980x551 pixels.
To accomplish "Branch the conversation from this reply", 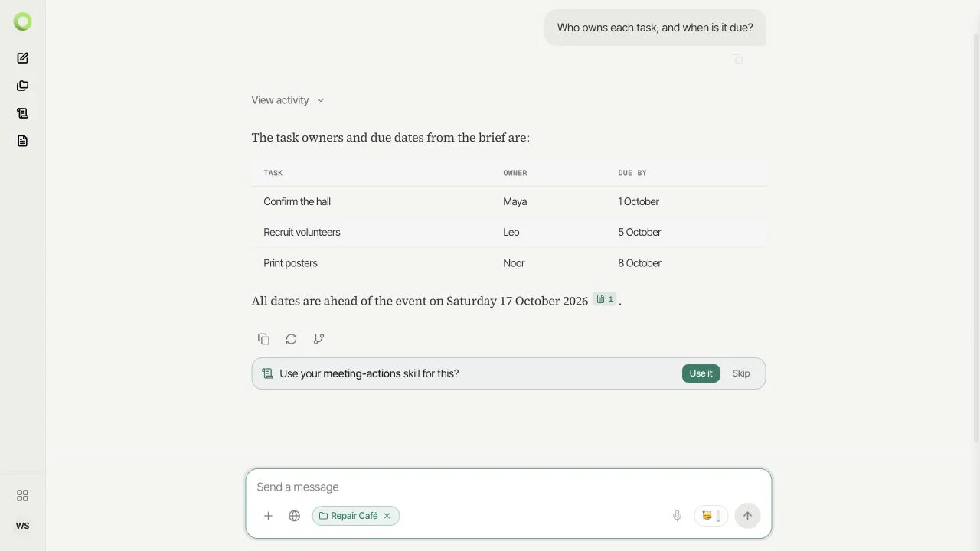I will (x=318, y=339).
